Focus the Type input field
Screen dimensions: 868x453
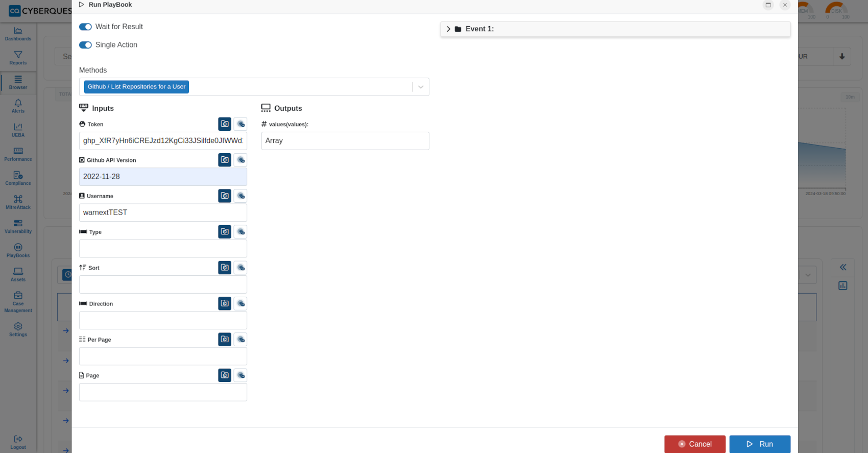pyautogui.click(x=163, y=249)
